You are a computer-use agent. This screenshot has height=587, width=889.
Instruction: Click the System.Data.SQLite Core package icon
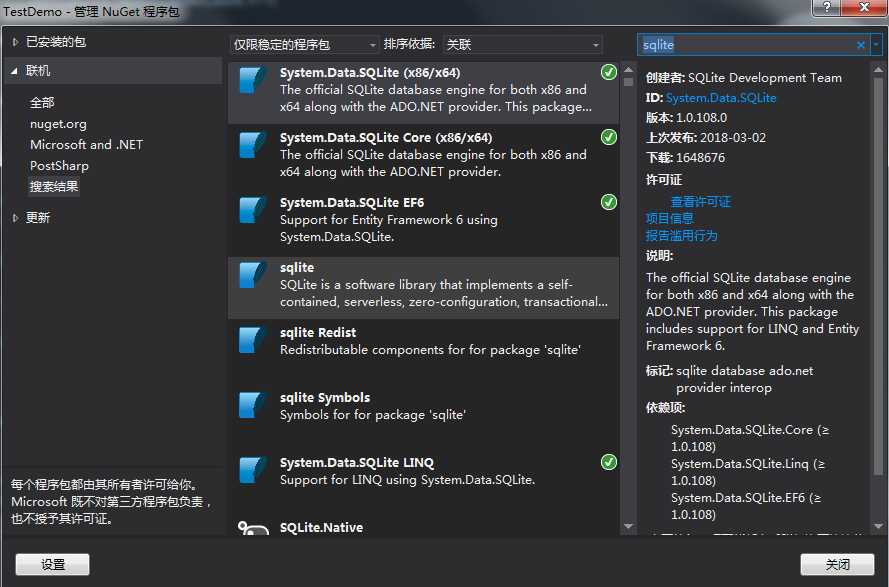[252, 145]
